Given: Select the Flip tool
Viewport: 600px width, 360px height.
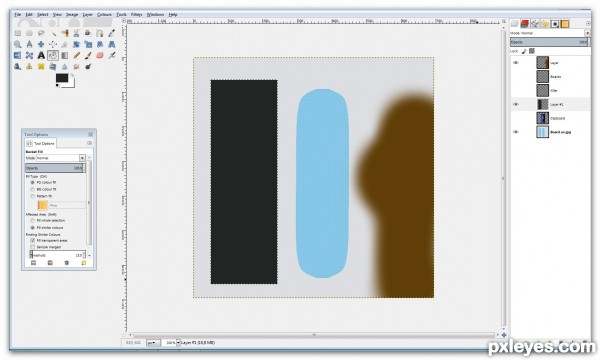Looking at the screenshot, I should 18,55.
